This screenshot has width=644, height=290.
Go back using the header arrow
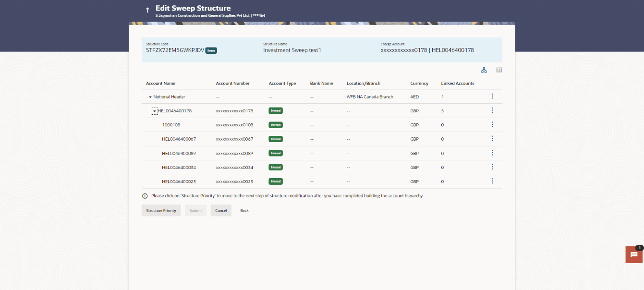(147, 10)
